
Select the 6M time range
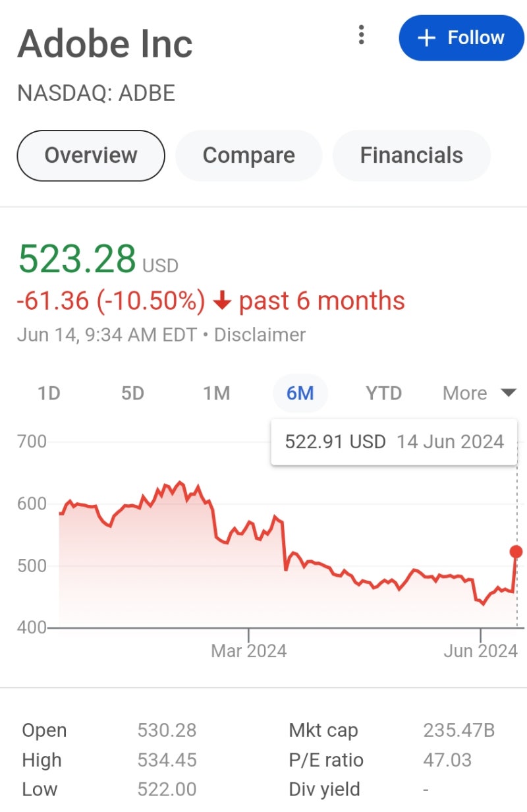point(300,393)
